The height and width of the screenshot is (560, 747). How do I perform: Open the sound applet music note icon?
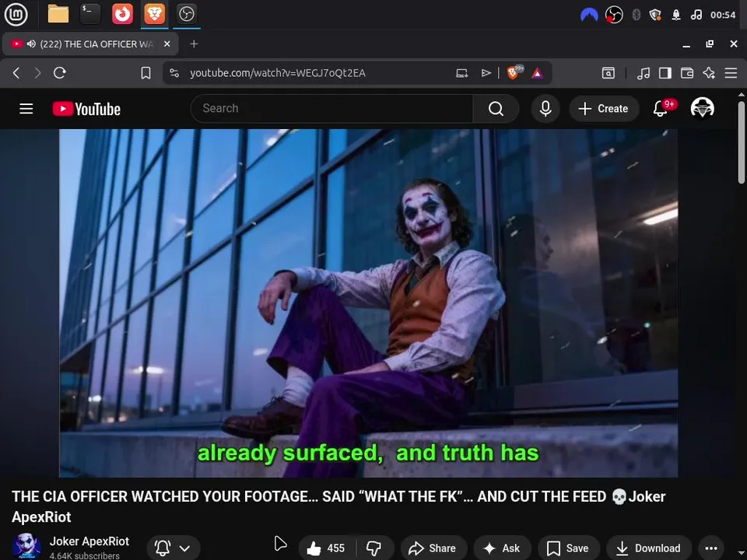click(696, 15)
